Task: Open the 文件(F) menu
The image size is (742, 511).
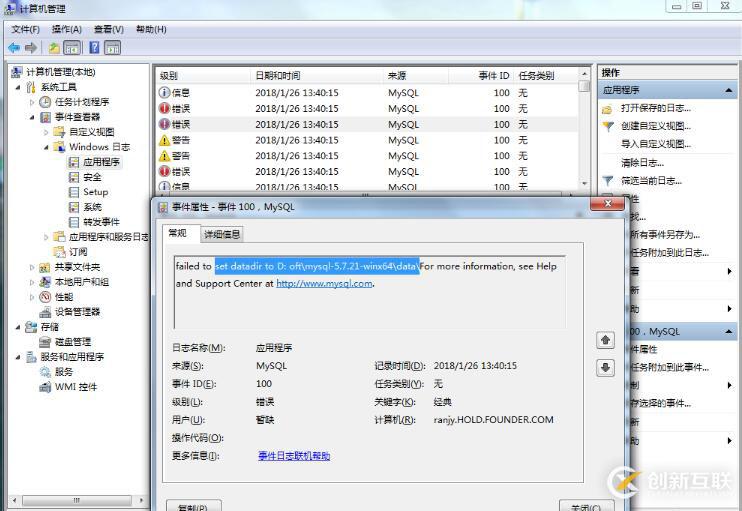Action: [26, 29]
